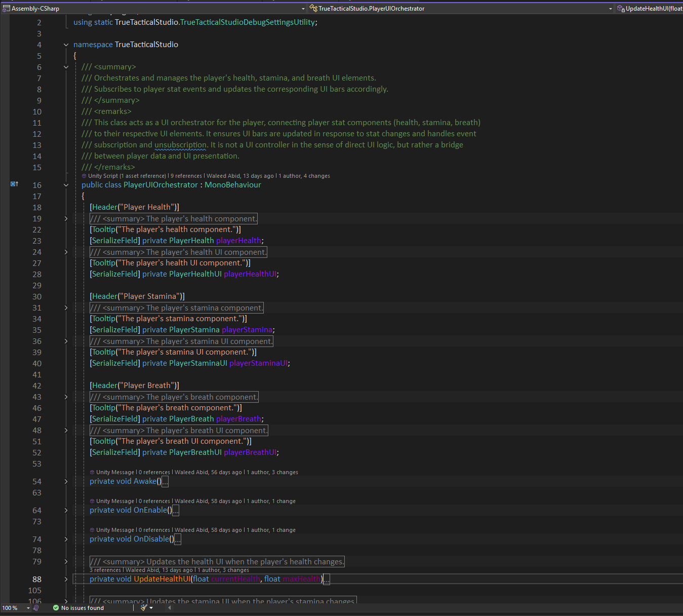Viewport: 683px width, 616px height.
Task: Click the inheritance margin icon on line 16
Action: (x=14, y=184)
